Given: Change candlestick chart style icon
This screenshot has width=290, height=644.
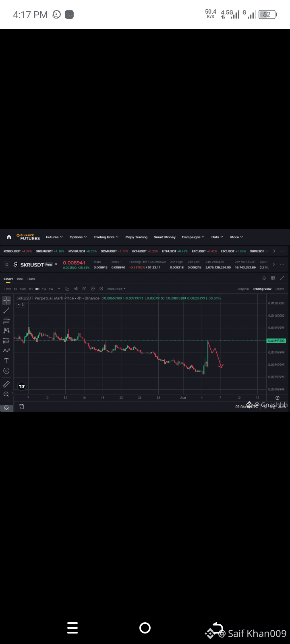Looking at the screenshot, I should click(76, 289).
